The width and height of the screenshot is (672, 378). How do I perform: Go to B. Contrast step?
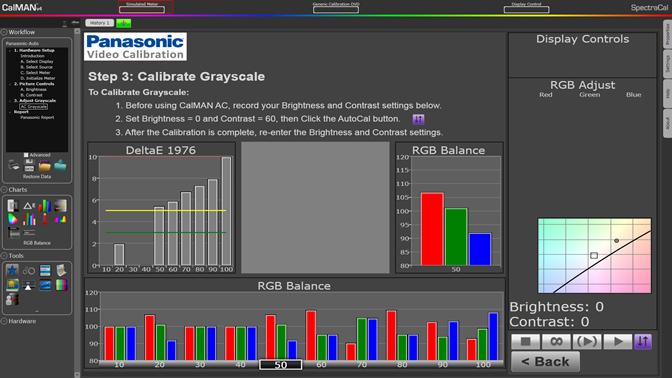point(31,95)
